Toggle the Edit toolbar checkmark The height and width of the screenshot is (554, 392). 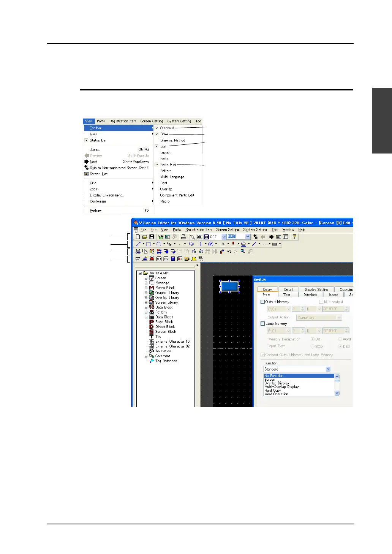point(157,146)
